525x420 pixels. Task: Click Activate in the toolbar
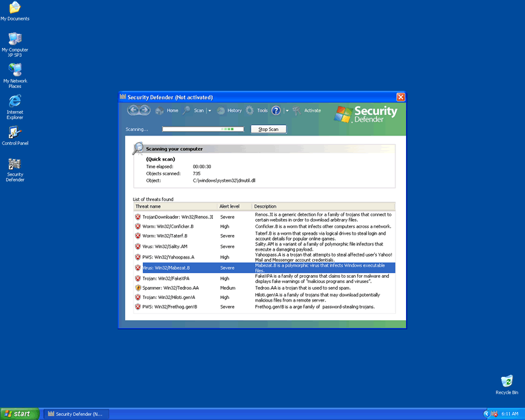tap(307, 110)
